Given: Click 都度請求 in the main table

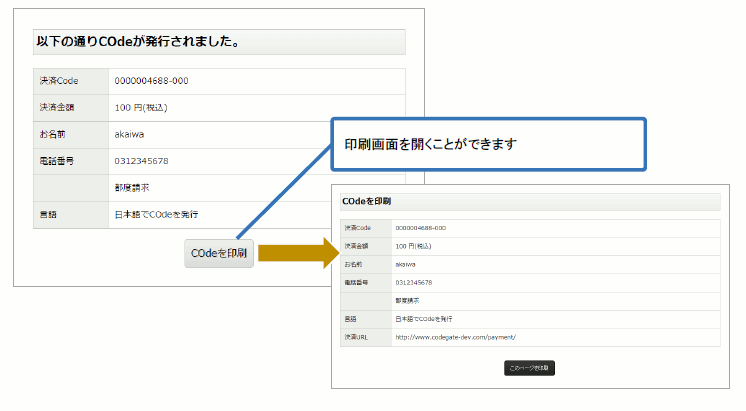Looking at the screenshot, I should 132,188.
